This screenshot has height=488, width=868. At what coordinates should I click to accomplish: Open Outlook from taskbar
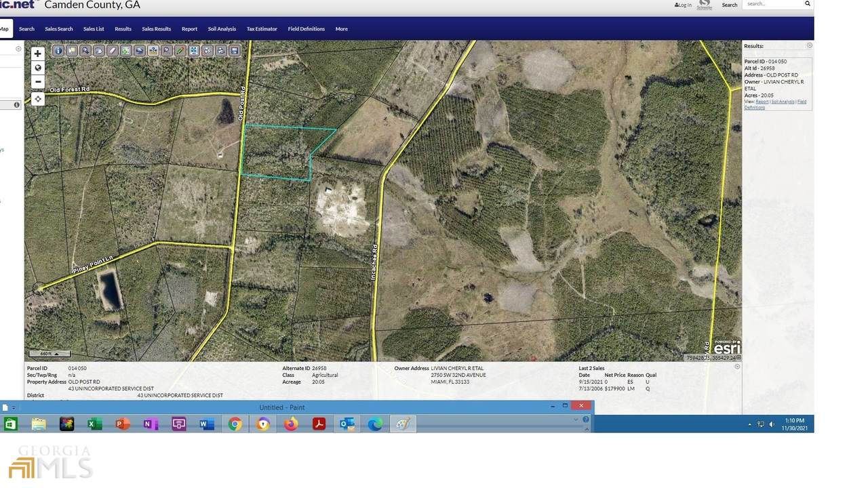pos(347,424)
